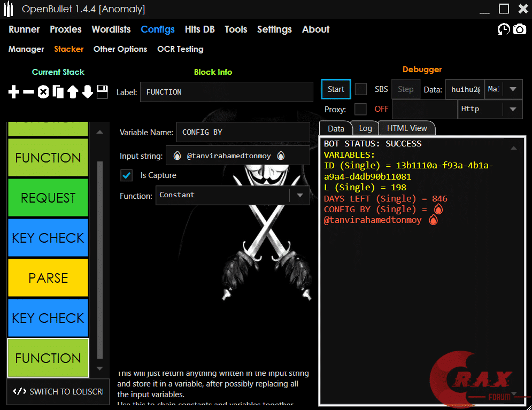The image size is (532, 410).
Task: Switch to the HTML View tab
Action: point(407,128)
